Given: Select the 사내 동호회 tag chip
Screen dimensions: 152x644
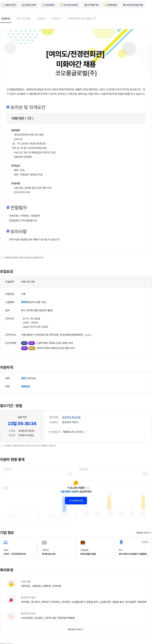Looking at the screenshot, I should click(x=48, y=5).
